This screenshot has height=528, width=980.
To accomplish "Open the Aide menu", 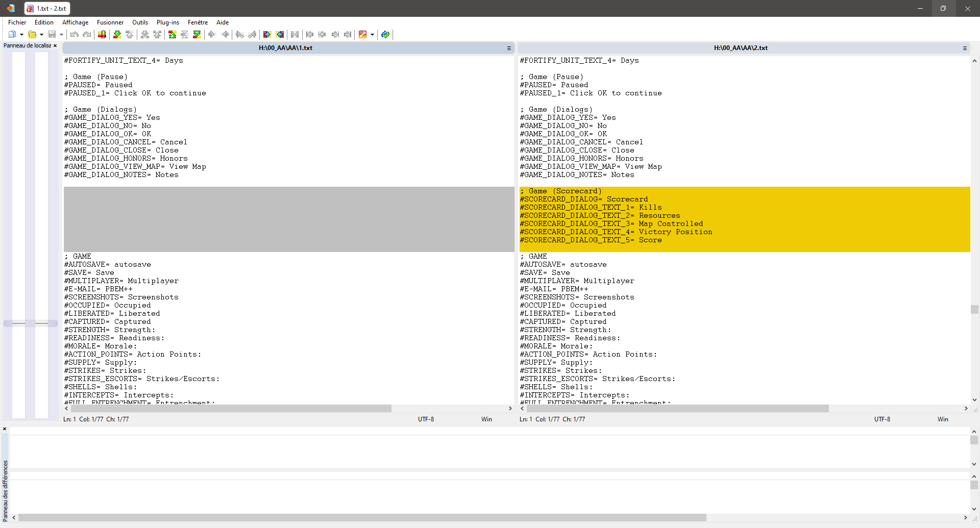I will [x=223, y=22].
